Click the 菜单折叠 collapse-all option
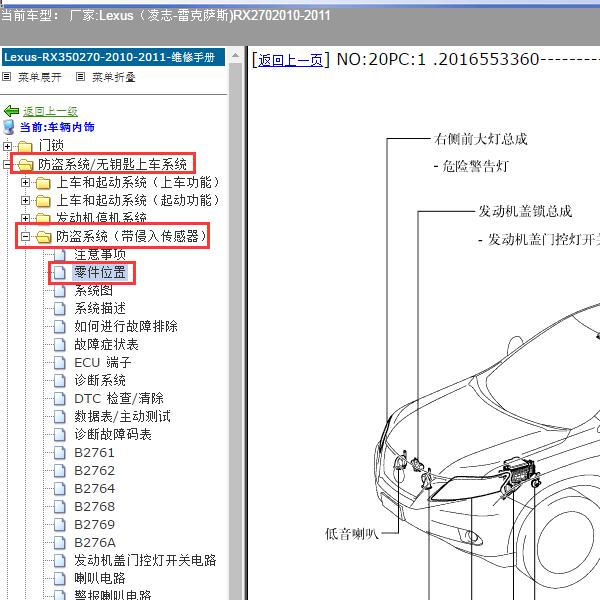Image resolution: width=600 pixels, height=600 pixels. tap(114, 77)
